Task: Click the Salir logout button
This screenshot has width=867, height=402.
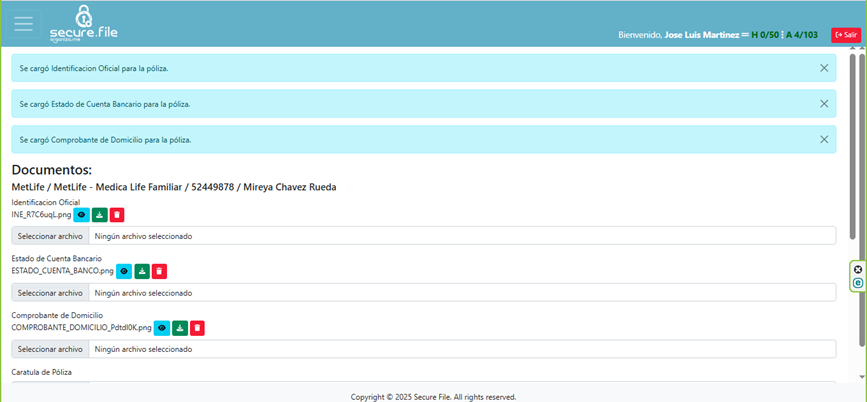Action: point(845,34)
